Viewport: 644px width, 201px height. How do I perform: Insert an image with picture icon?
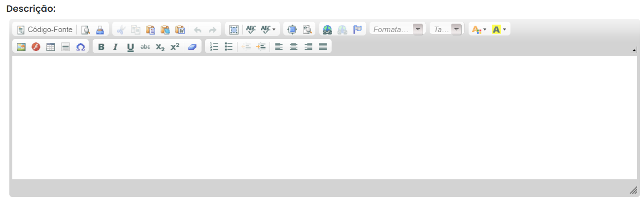[21, 47]
